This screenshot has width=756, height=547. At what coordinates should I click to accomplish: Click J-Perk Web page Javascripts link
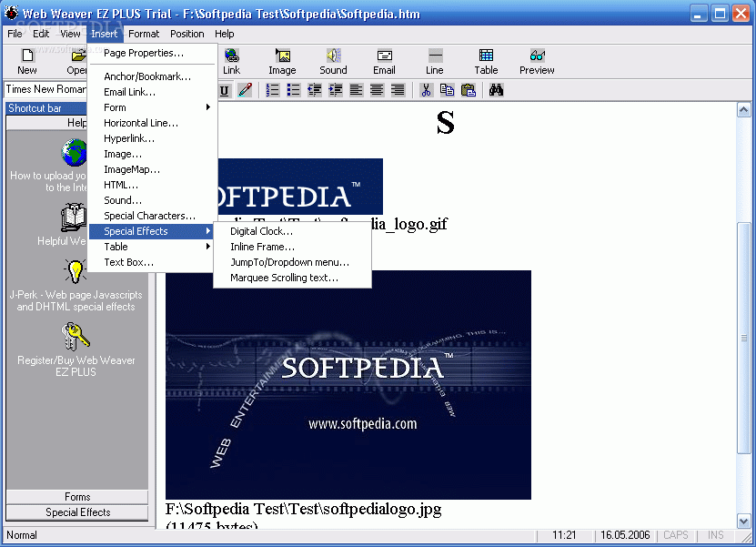click(x=76, y=300)
